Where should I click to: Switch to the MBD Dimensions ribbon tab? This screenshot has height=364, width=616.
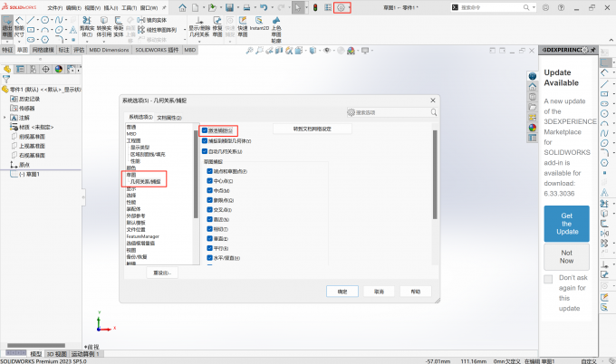(x=109, y=50)
